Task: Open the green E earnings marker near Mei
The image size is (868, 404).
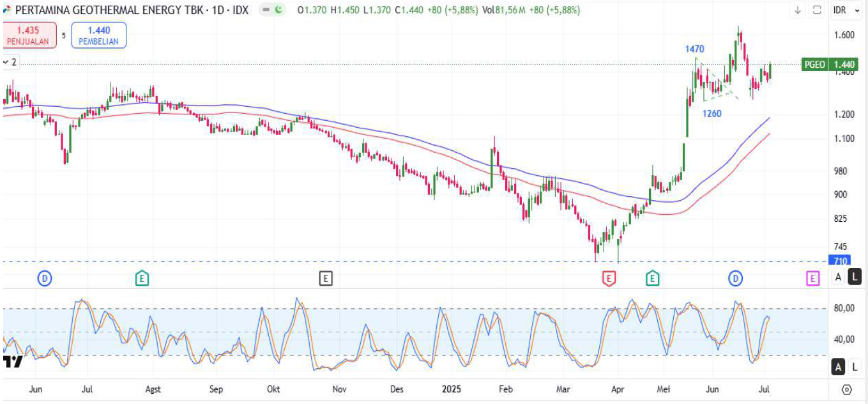Action: click(653, 278)
